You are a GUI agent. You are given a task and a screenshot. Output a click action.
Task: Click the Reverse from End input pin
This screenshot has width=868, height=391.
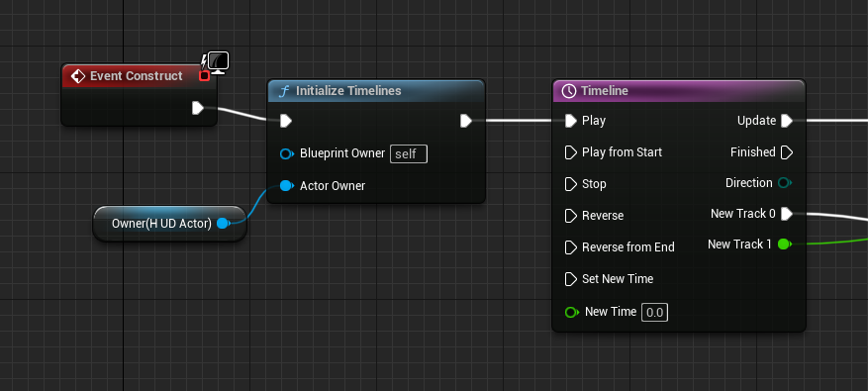571,247
